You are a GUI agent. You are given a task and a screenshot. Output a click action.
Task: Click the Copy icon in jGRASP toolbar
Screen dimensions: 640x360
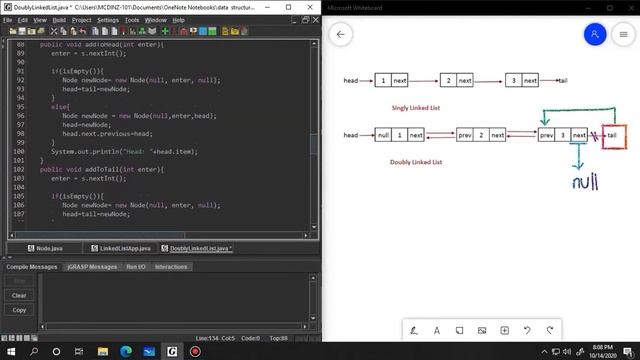[x=63, y=31]
